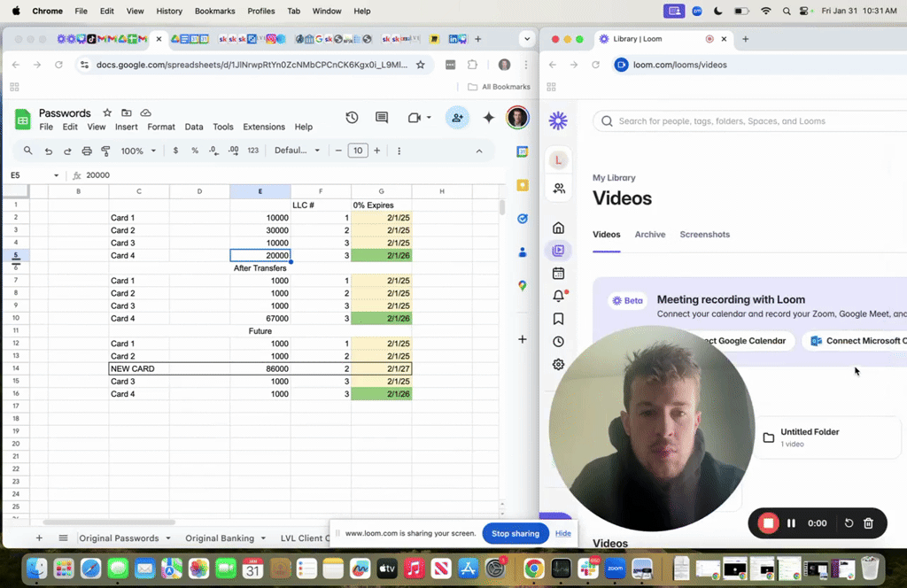Open version history clock icon in Sheets
The width and height of the screenshot is (907, 588).
tap(352, 118)
